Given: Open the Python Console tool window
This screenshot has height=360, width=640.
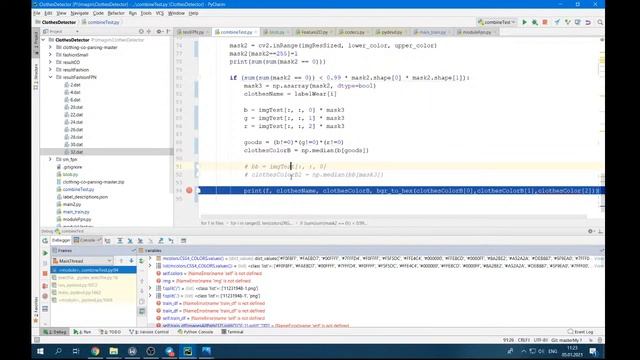Looking at the screenshot, I should 196,332.
